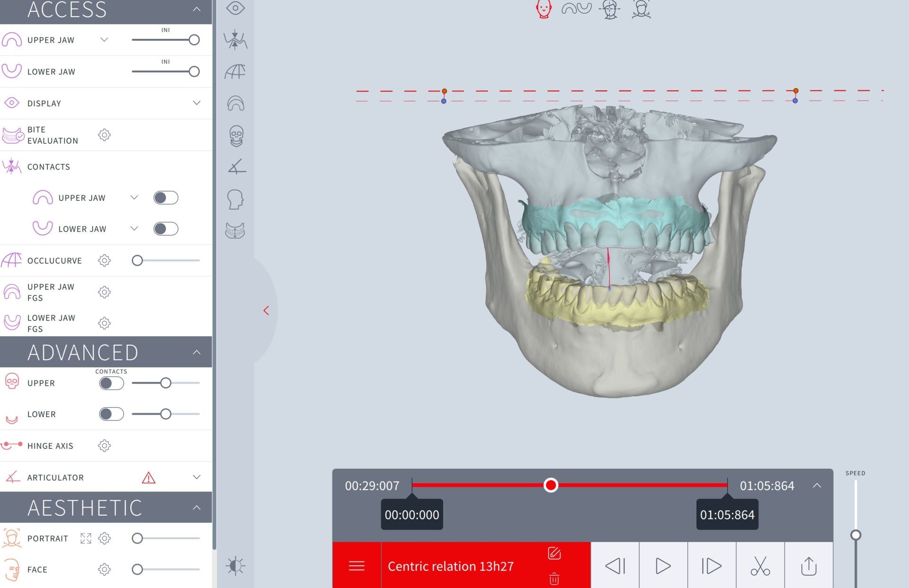This screenshot has width=909, height=588.
Task: Open the Upper Jaw access dropdown arrow
Action: point(104,40)
